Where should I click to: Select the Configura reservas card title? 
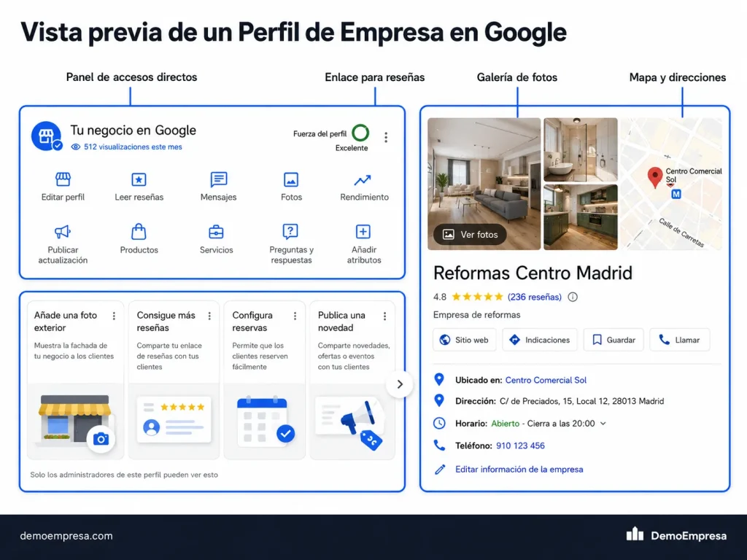252,322
